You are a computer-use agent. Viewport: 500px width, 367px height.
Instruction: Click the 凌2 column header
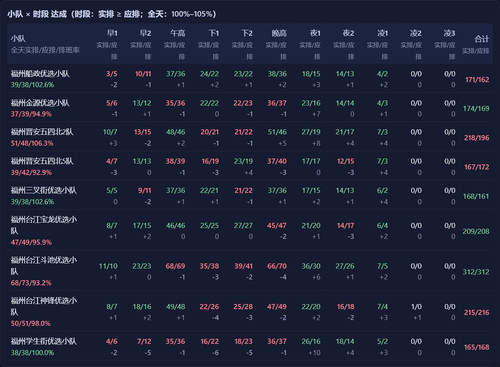point(416,33)
